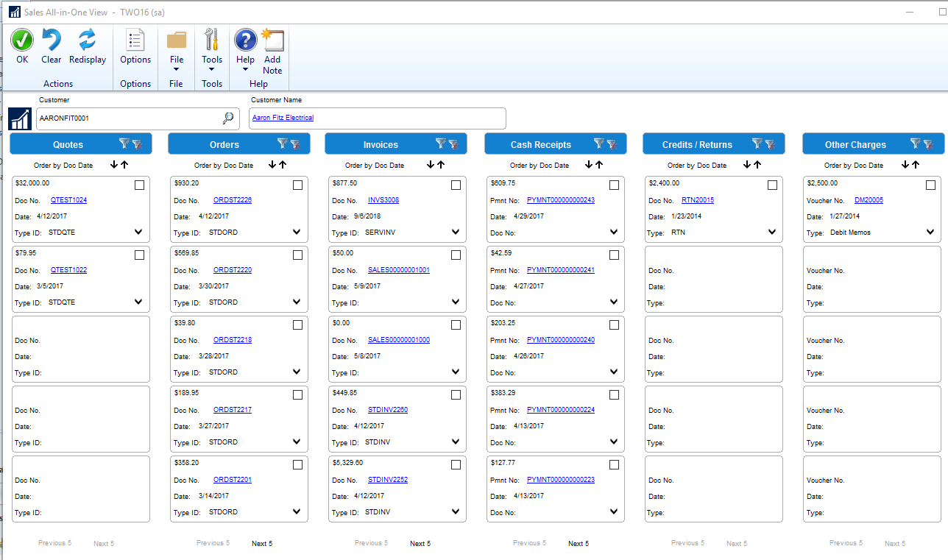
Task: Expand details for payment PYMNT000000000243
Action: click(x=614, y=232)
